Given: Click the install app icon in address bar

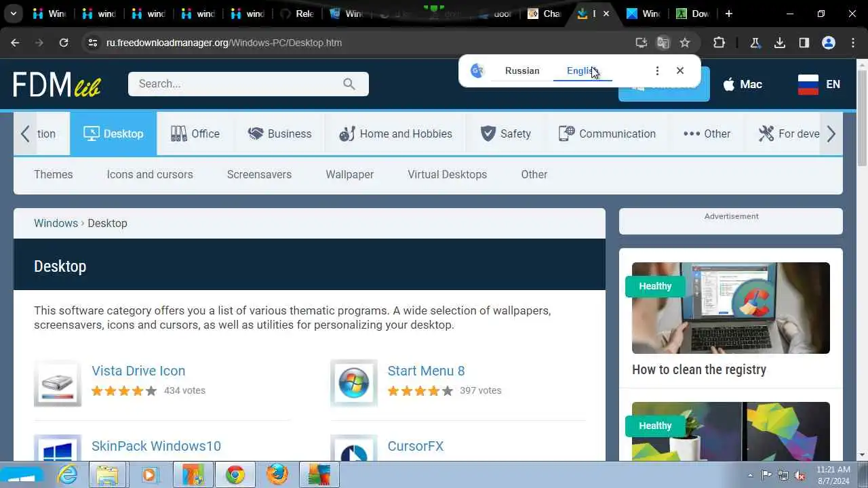Looking at the screenshot, I should click(x=641, y=43).
